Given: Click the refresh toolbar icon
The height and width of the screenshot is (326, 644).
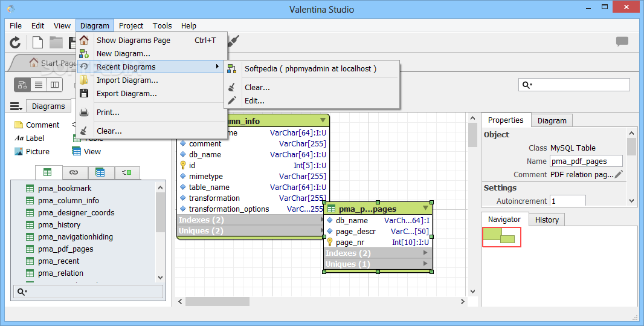Looking at the screenshot, I should (15, 42).
